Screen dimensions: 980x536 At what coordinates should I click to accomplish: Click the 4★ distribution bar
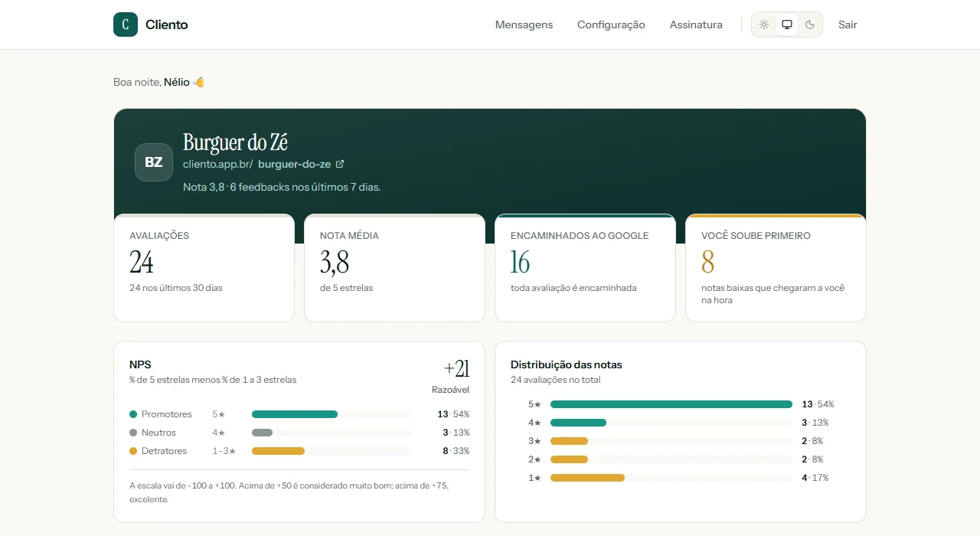[x=671, y=423]
